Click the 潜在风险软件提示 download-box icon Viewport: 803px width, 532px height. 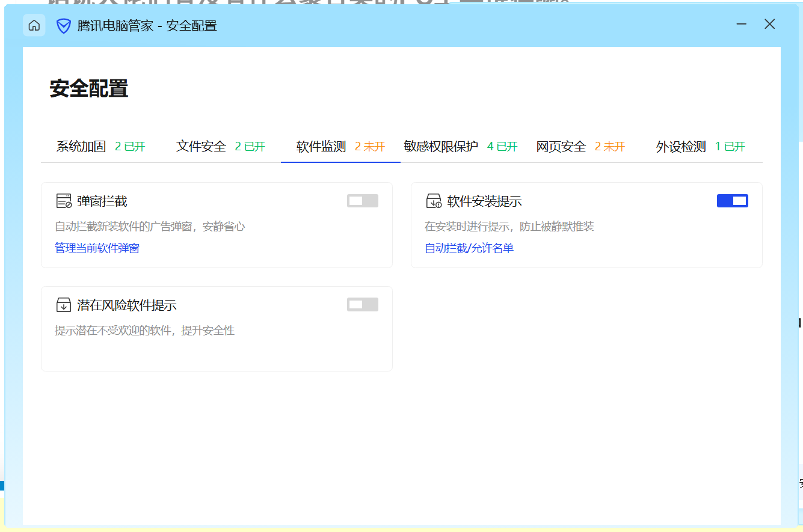pos(64,305)
